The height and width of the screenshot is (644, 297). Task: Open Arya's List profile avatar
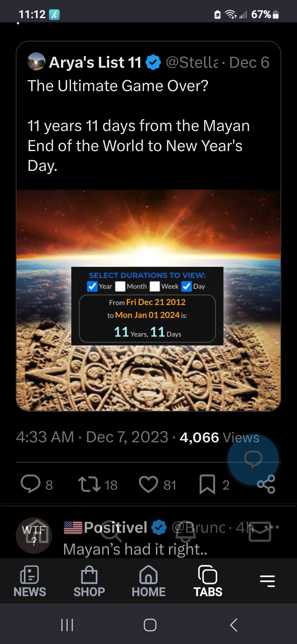[x=36, y=61]
